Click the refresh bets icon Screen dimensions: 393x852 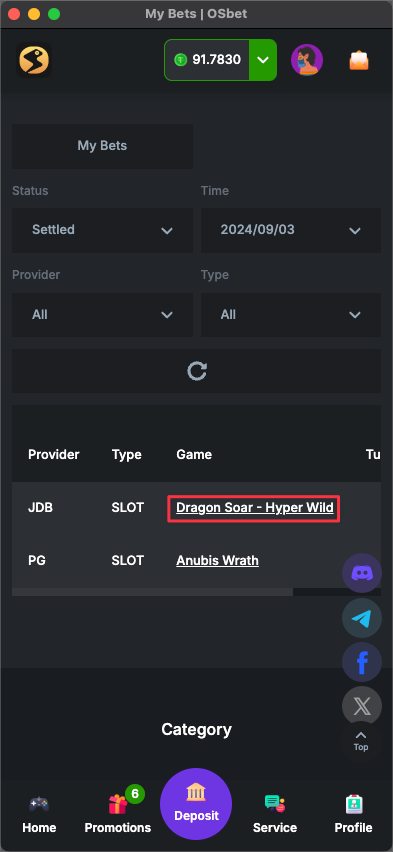(x=197, y=371)
